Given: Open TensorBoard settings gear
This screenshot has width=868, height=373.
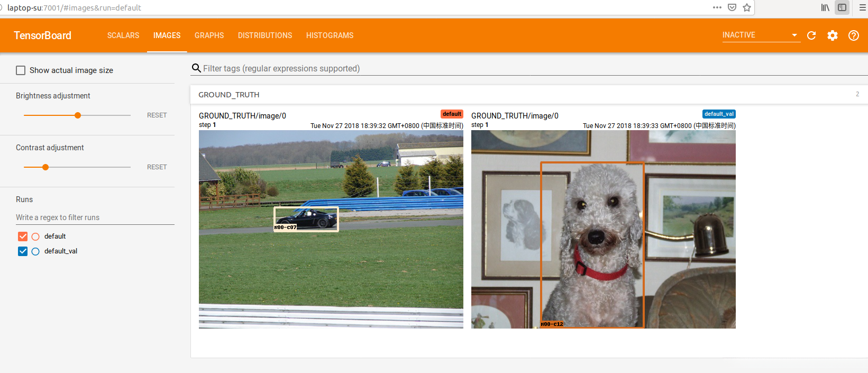Looking at the screenshot, I should pyautogui.click(x=833, y=35).
